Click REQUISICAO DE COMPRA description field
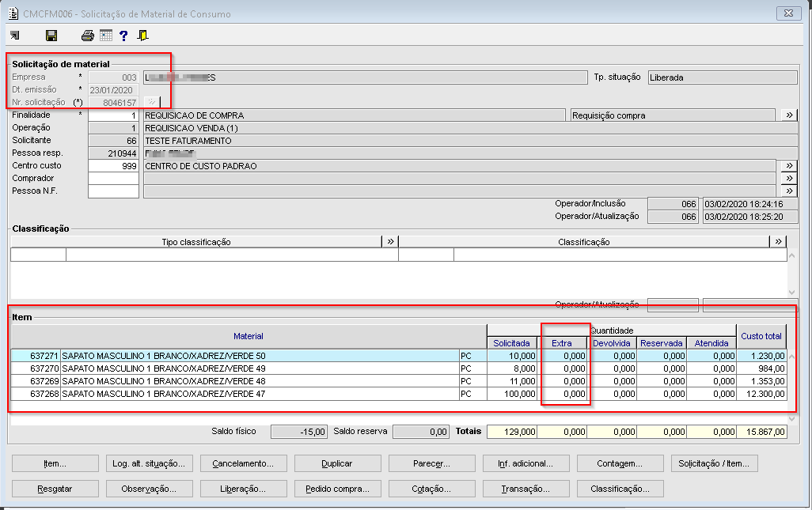 (x=355, y=115)
